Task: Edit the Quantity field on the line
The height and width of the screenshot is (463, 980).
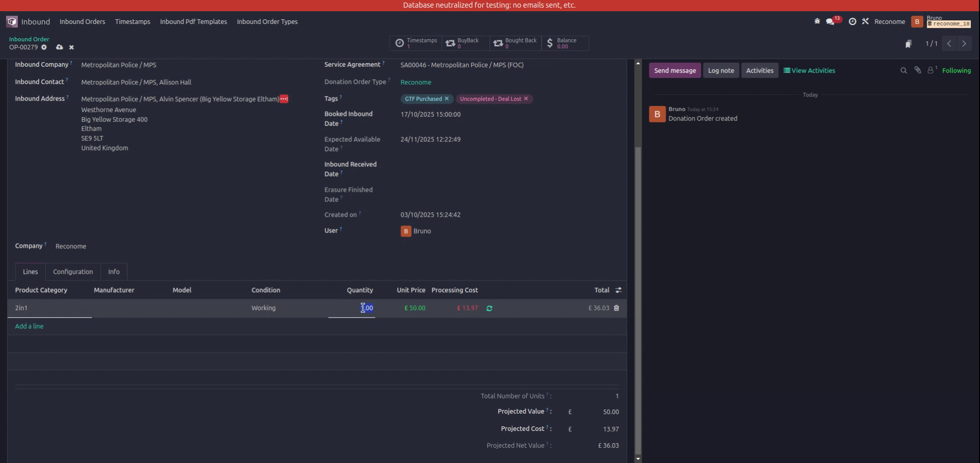Action: pos(365,308)
